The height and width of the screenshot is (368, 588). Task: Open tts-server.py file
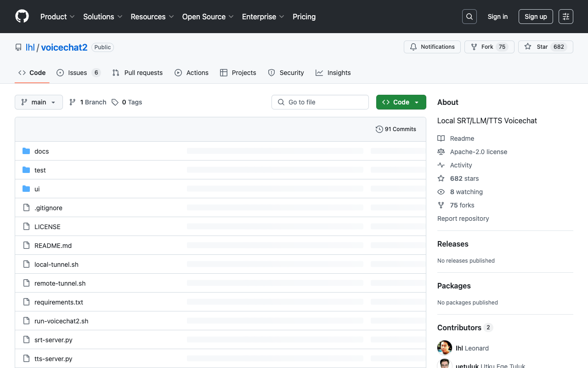53,359
